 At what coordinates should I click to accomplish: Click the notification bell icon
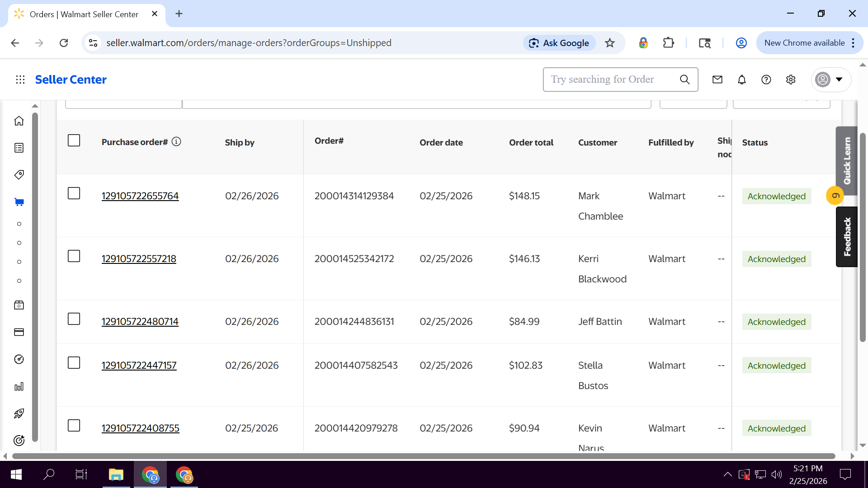coord(742,80)
